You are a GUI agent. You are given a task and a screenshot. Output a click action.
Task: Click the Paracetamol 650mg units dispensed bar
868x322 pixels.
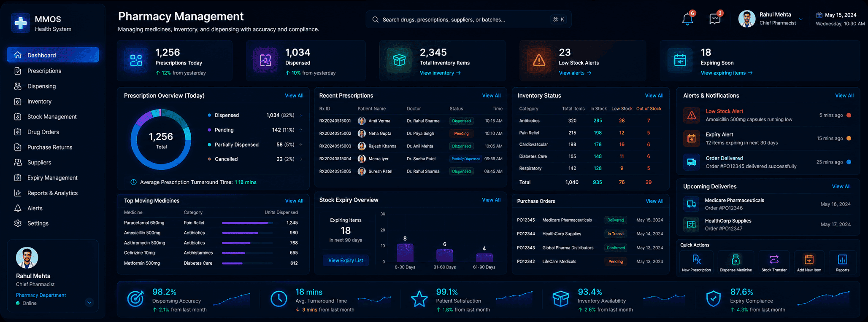247,223
